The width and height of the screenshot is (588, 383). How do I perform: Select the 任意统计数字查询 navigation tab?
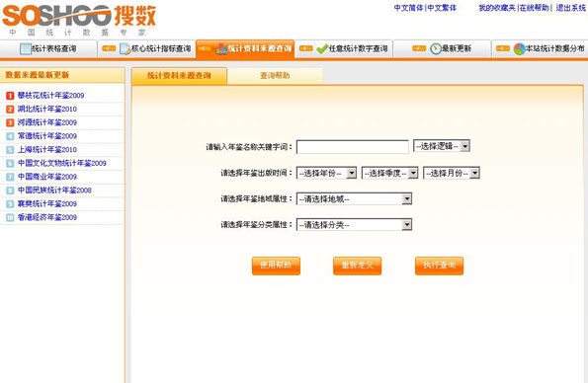[x=344, y=48]
